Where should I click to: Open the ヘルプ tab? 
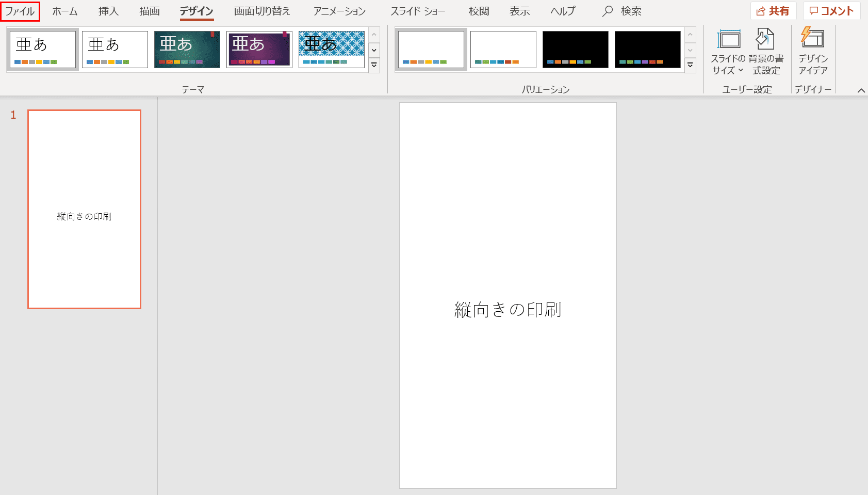click(x=563, y=11)
